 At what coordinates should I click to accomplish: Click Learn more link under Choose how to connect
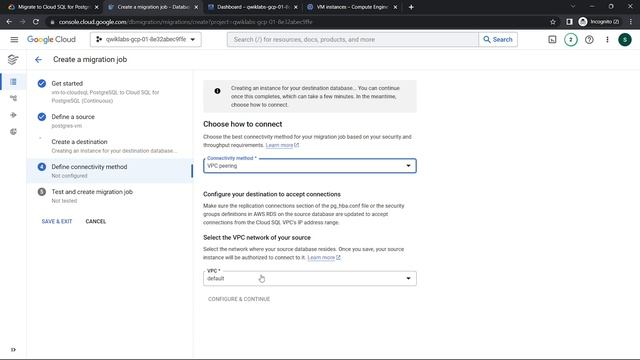point(282,145)
